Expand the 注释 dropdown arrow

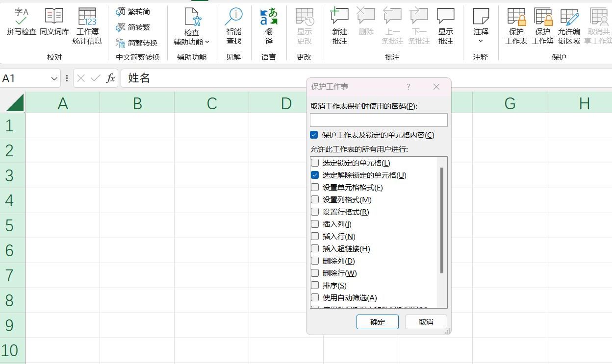click(481, 41)
